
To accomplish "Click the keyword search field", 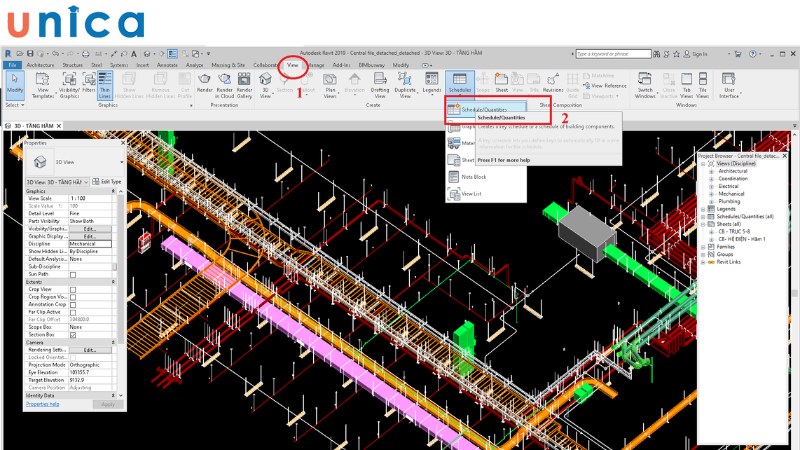I will [x=613, y=54].
